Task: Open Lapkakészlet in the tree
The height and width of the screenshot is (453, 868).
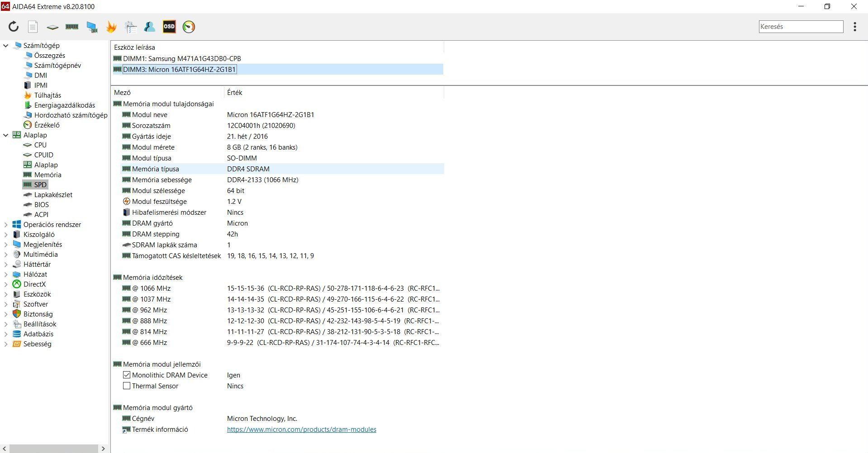Action: (x=53, y=195)
